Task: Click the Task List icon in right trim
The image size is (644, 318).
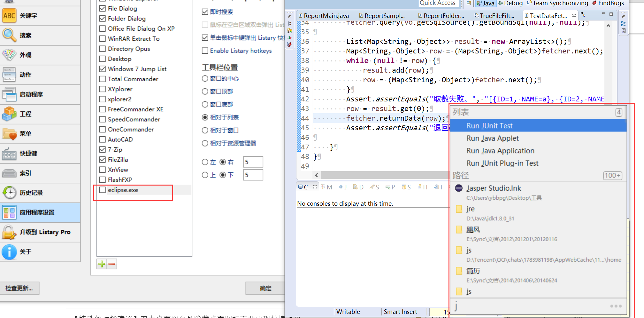Action: pos(623,31)
